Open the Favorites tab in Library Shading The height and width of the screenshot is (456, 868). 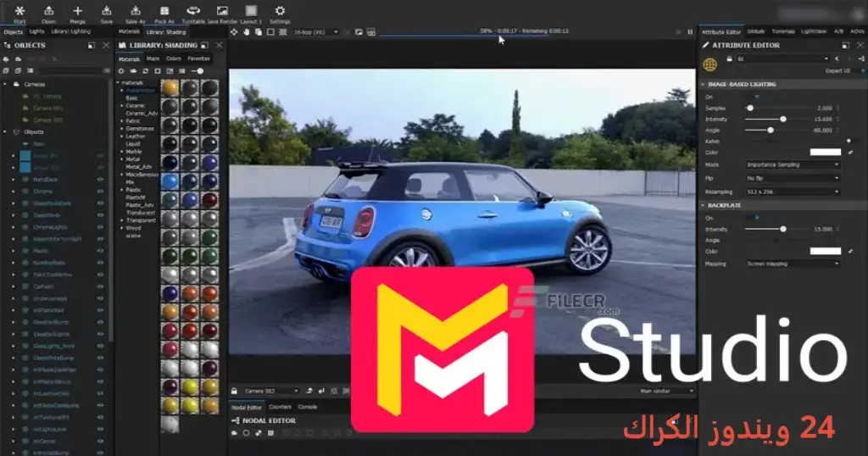(198, 58)
